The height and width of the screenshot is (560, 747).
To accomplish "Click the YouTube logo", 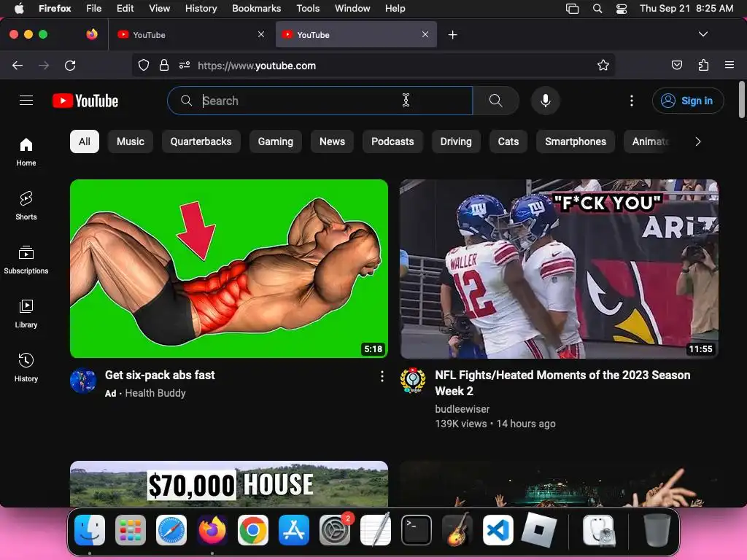I will [x=85, y=101].
